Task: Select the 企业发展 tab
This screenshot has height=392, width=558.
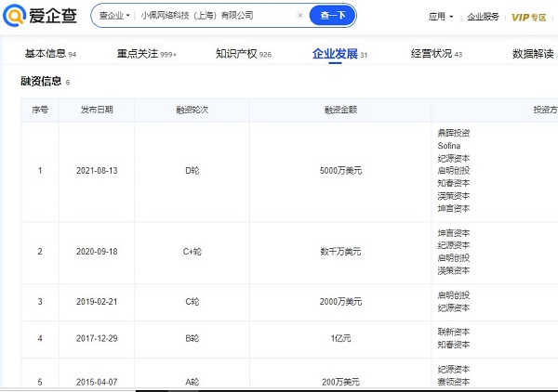Action: 339,54
